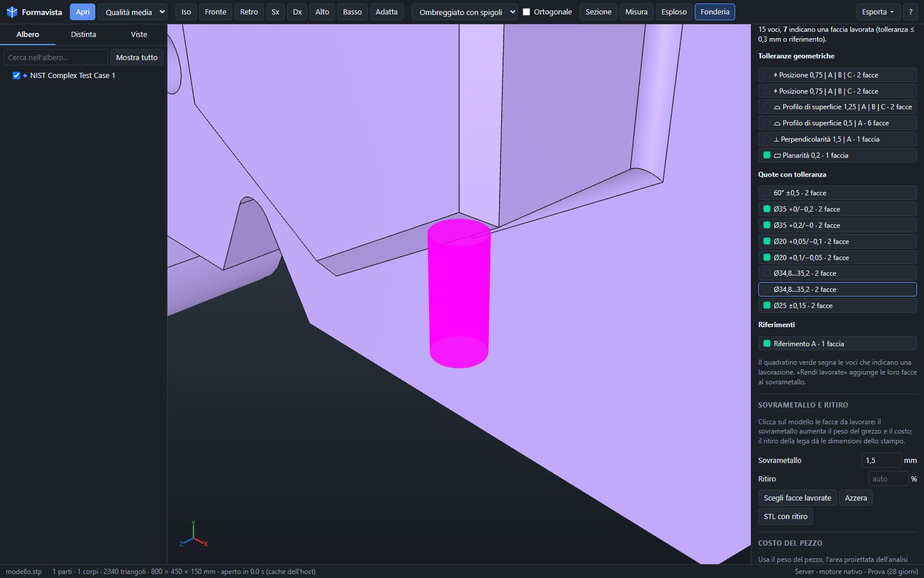
Task: Select the Profilo di superficie 0,5 row
Action: tap(837, 123)
